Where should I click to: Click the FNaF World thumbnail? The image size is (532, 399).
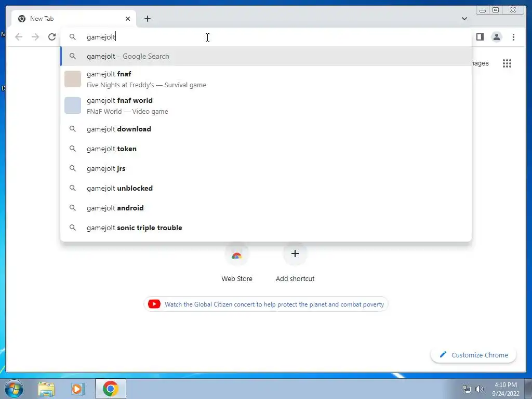73,105
